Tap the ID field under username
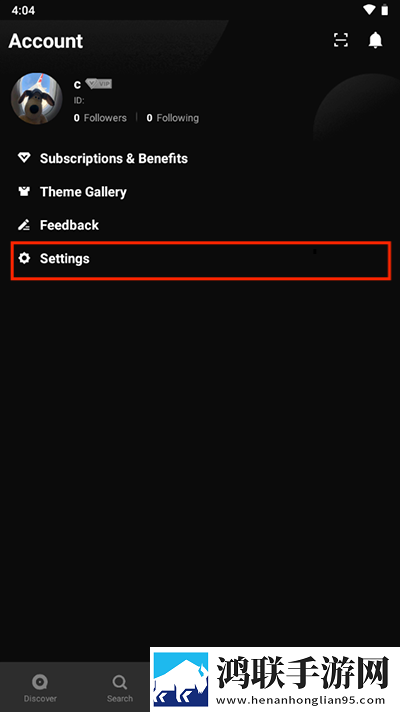 (x=79, y=101)
